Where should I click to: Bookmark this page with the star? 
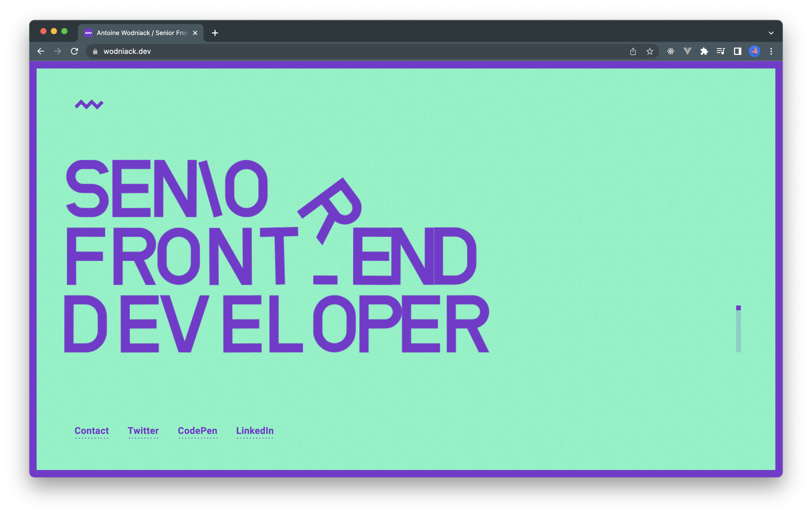pyautogui.click(x=650, y=51)
